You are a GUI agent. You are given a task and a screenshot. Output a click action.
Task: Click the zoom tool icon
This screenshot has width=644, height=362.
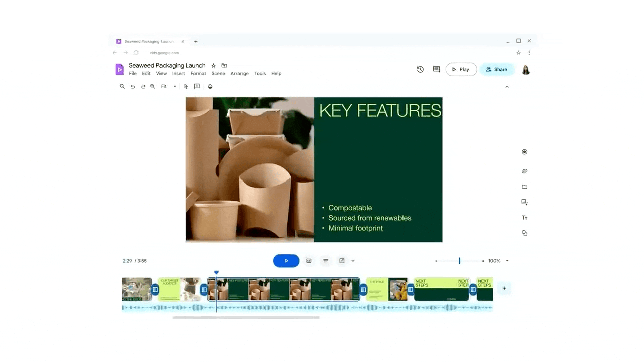click(153, 86)
